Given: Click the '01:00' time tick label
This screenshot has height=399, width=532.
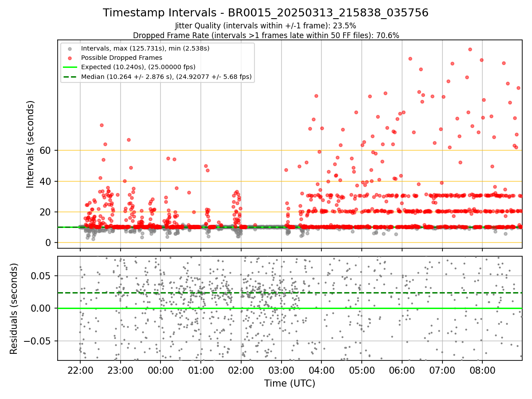Looking at the screenshot, I should pos(201,370).
